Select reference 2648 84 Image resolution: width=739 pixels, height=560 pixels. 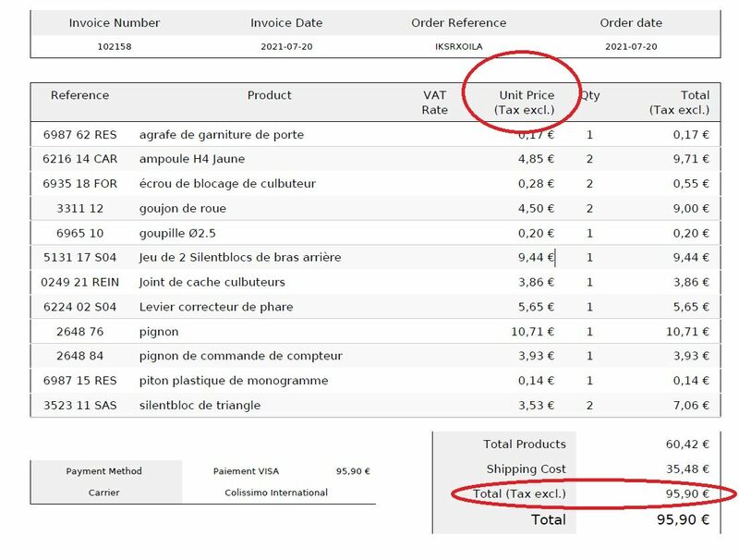click(79, 356)
